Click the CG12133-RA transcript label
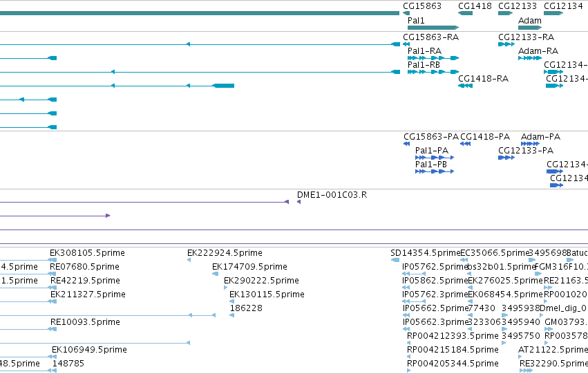 click(x=526, y=37)
